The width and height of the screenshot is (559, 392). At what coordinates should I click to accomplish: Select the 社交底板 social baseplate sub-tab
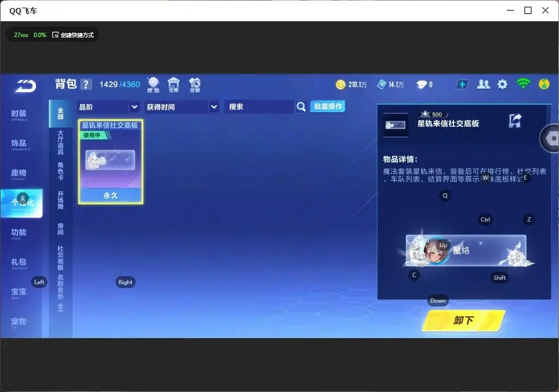tap(60, 258)
